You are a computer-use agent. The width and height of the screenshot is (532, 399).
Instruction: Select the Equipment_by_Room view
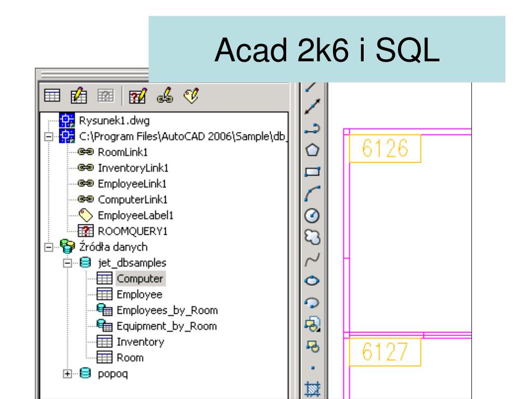click(x=167, y=326)
